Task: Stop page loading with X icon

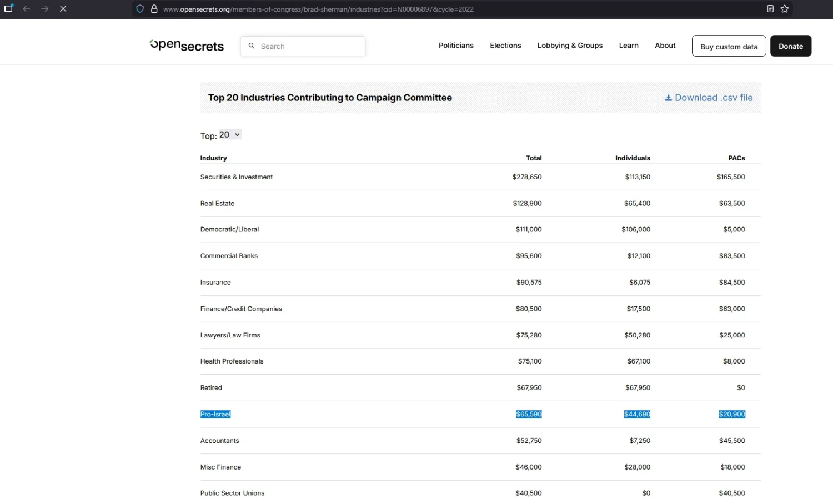Action: click(63, 9)
